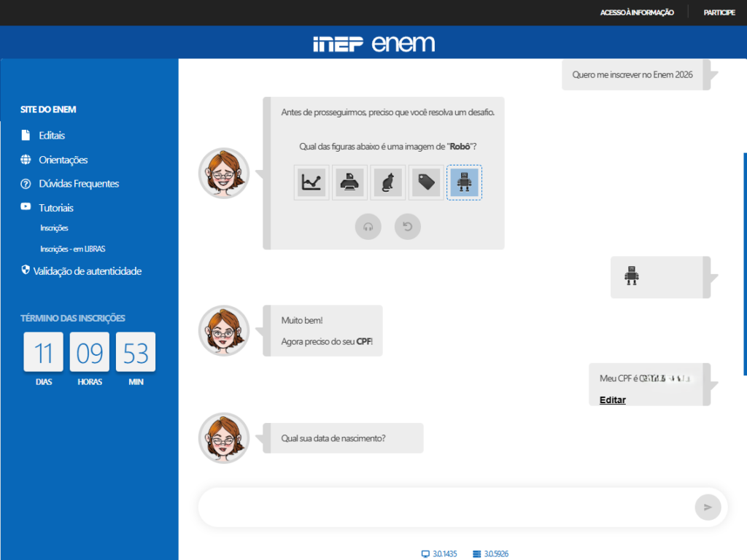747x560 pixels.
Task: Click 'SITE DO ENEM' sidebar heading
Action: point(48,109)
